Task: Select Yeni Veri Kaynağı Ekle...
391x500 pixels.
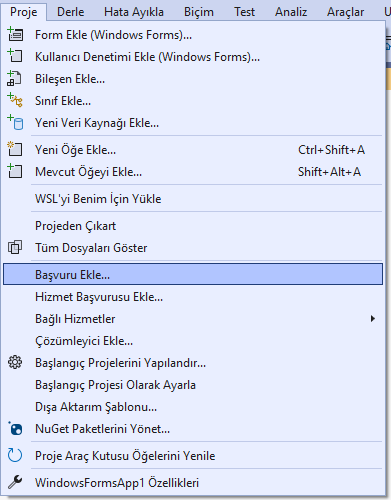Action: pos(193,123)
